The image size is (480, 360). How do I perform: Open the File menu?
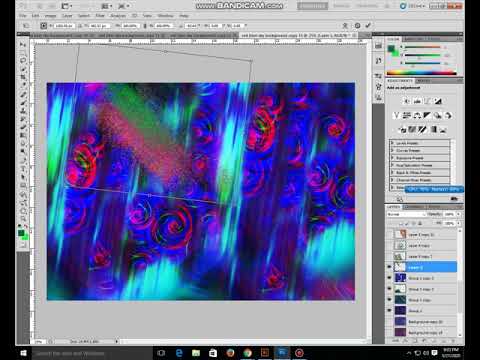click(23, 16)
